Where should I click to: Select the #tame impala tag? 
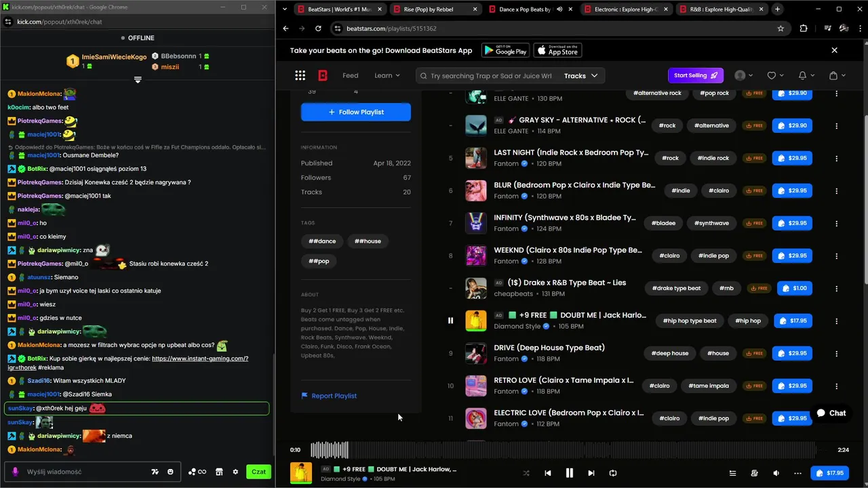pyautogui.click(x=709, y=386)
